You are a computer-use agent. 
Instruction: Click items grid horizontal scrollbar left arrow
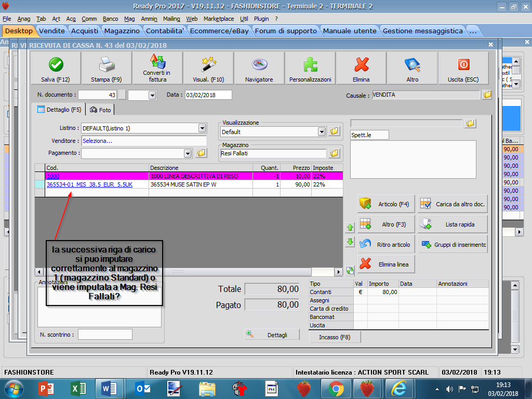tap(39, 272)
